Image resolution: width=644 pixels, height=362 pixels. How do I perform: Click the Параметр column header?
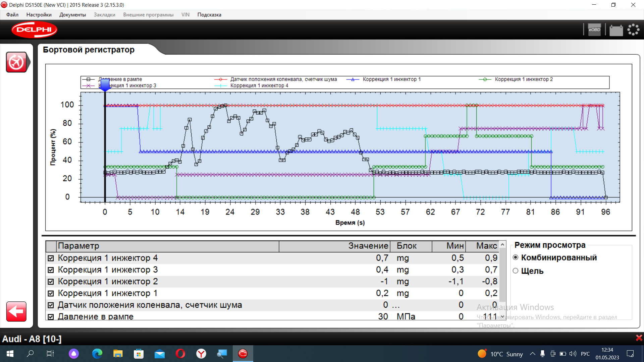click(x=168, y=246)
